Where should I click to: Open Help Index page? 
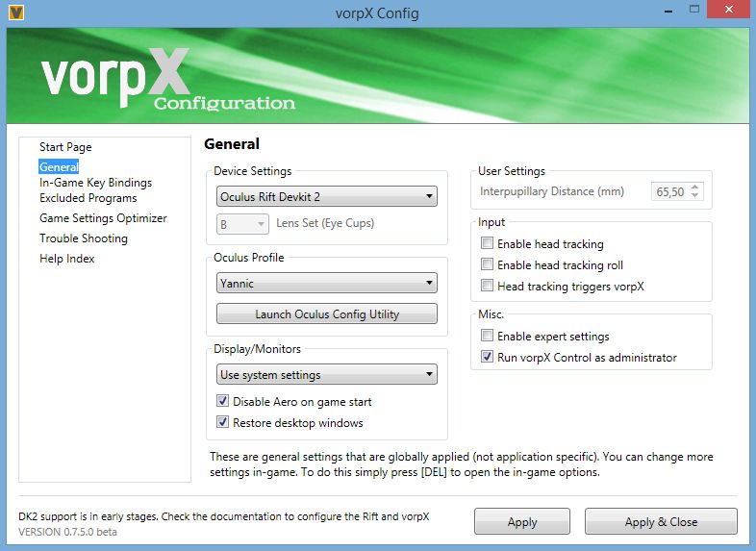coord(67,259)
